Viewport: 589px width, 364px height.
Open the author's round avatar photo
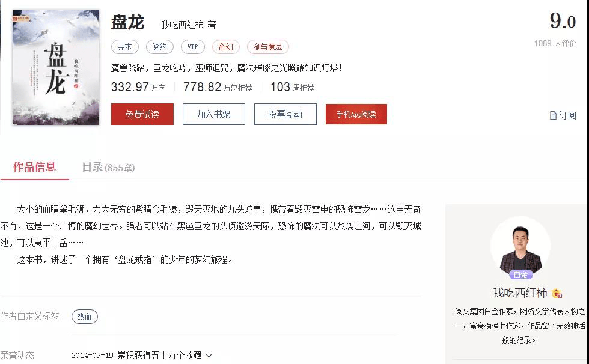tap(520, 247)
